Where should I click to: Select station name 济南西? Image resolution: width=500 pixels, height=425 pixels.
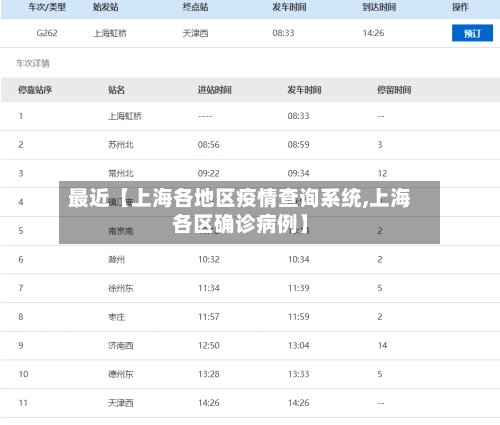coord(121,345)
